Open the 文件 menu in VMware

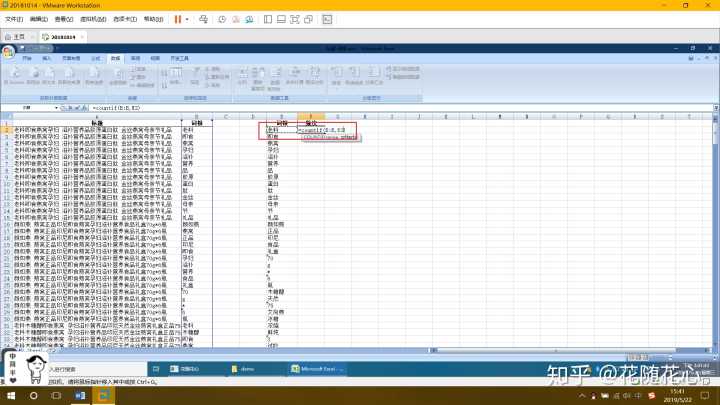[x=12, y=19]
